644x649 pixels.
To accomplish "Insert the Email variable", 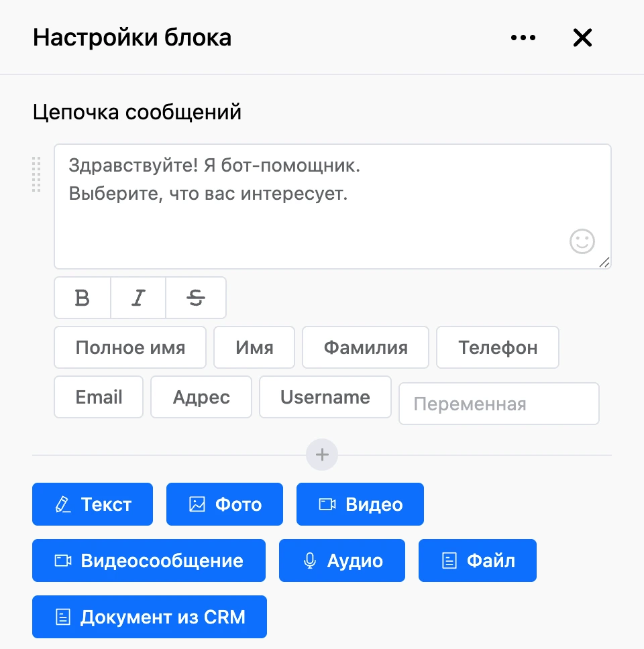I will point(99,397).
